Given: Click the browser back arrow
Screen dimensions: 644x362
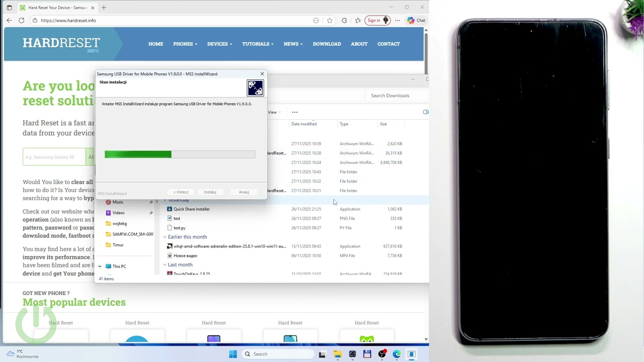Looking at the screenshot, I should point(9,21).
